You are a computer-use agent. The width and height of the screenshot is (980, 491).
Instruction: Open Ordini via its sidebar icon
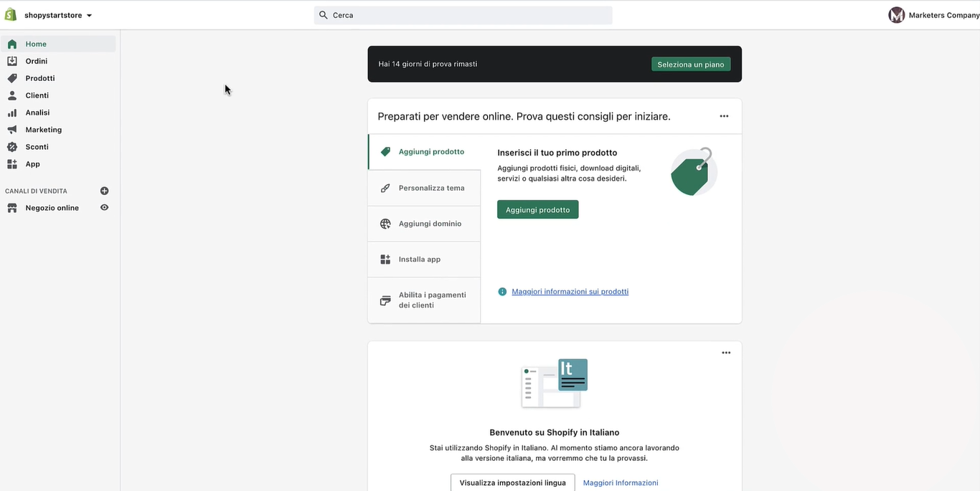click(x=12, y=61)
